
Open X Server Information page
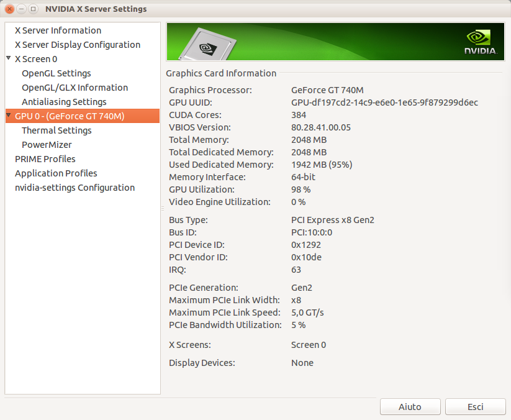(58, 30)
